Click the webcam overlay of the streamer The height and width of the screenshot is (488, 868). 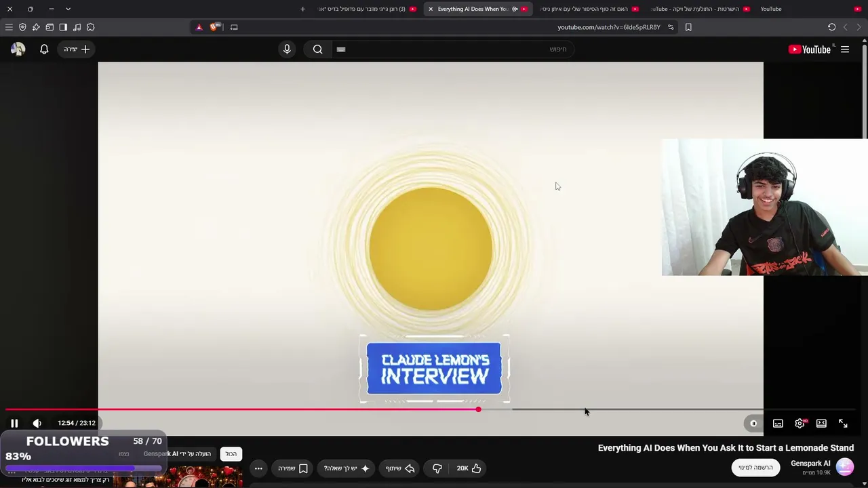pyautogui.click(x=764, y=207)
